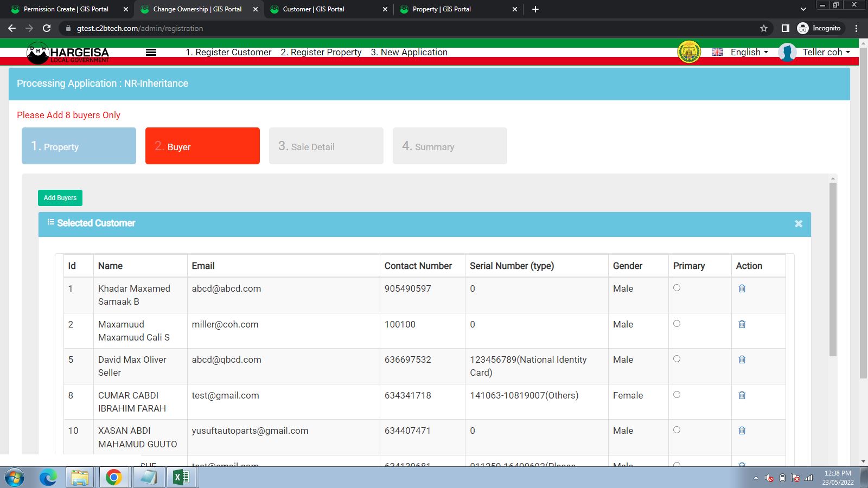Open 2. Register Property link
Viewport: 868px width, 488px height.
coord(321,52)
